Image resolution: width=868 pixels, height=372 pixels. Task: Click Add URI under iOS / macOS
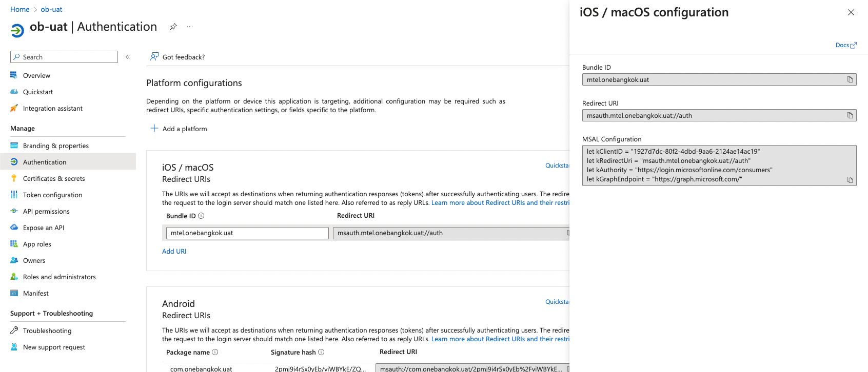pos(174,251)
